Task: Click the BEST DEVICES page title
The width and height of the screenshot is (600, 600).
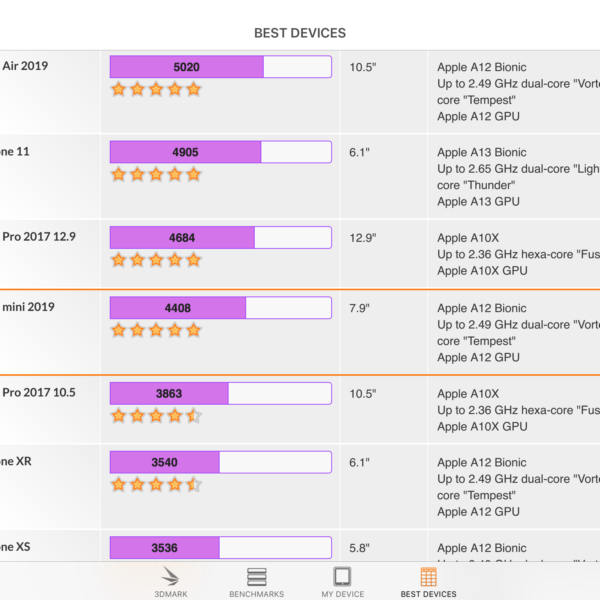Action: click(300, 33)
